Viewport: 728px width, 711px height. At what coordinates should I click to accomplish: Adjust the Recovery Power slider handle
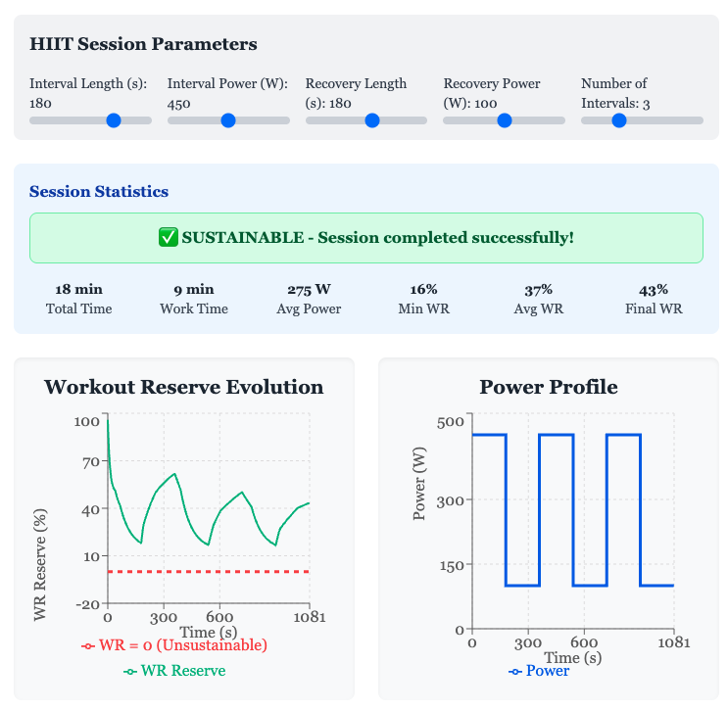(x=505, y=120)
